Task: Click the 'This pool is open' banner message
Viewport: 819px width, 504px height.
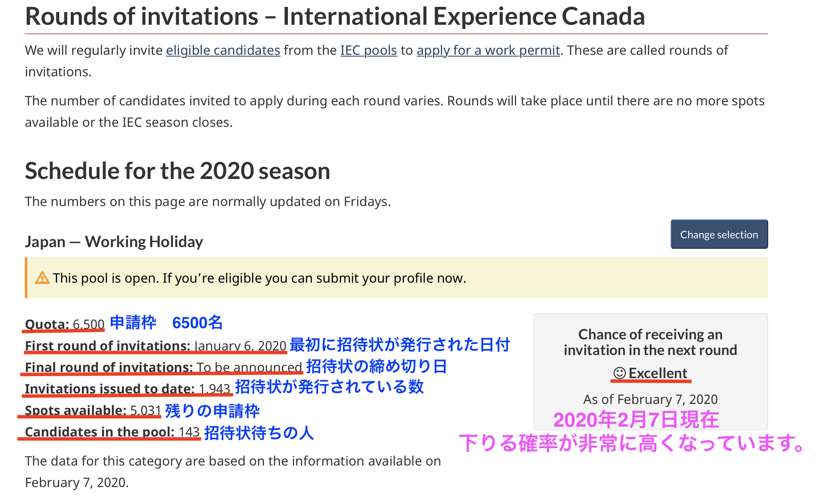Action: click(x=259, y=278)
